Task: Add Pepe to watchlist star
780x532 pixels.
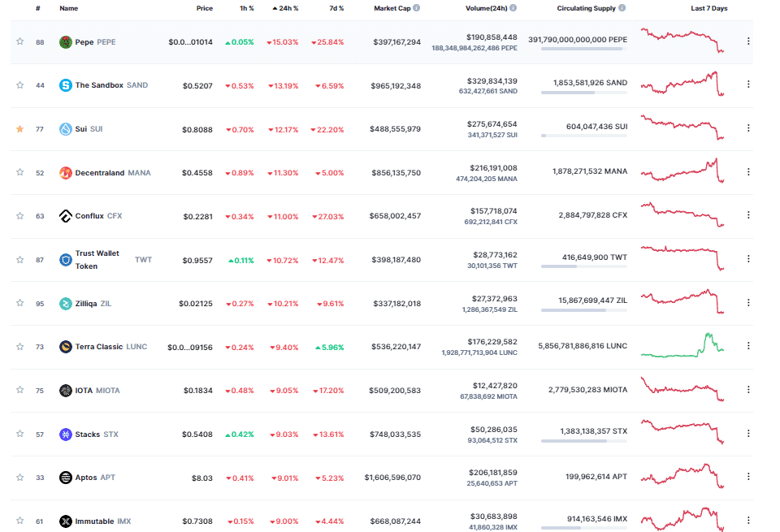Action: pyautogui.click(x=19, y=41)
